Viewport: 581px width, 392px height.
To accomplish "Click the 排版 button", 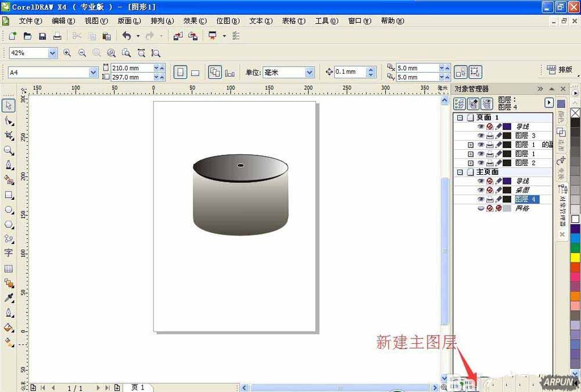I will point(560,70).
